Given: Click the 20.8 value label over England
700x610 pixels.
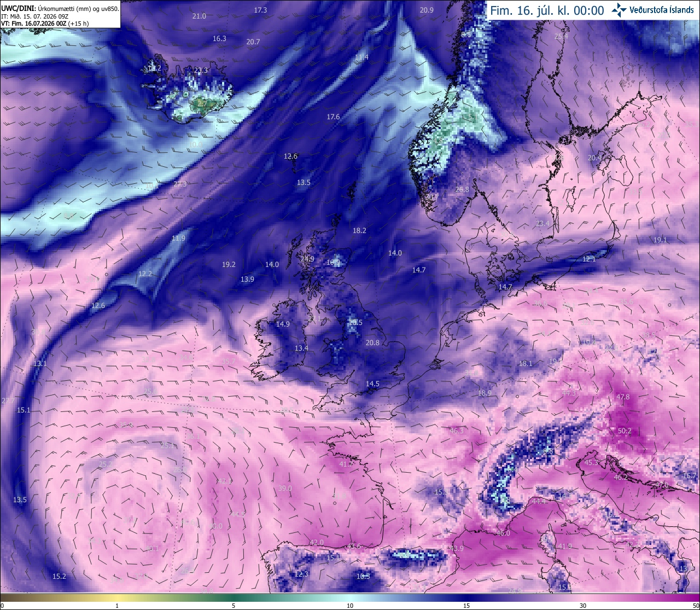Looking at the screenshot, I should click(372, 343).
